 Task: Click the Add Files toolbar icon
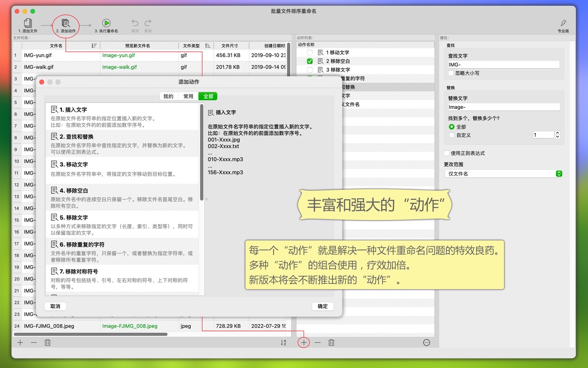coord(28,24)
